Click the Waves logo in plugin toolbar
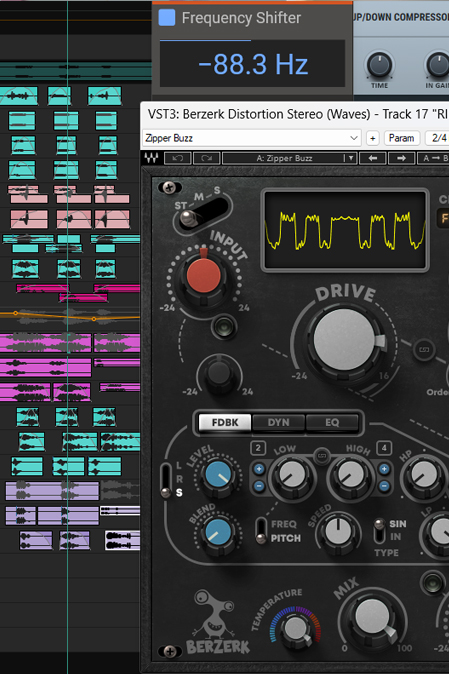 [151, 158]
